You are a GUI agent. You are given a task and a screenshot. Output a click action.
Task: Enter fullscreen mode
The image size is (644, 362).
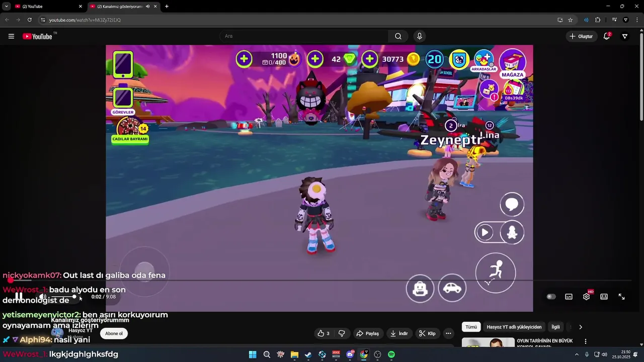click(621, 297)
